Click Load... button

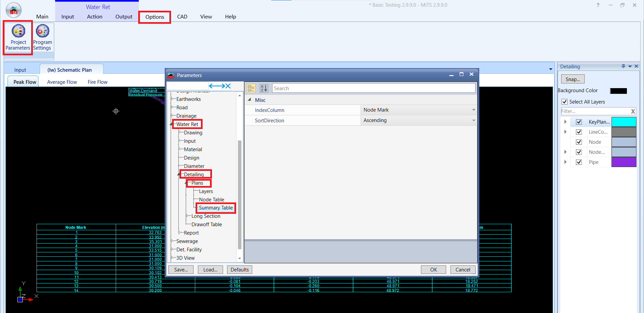210,269
